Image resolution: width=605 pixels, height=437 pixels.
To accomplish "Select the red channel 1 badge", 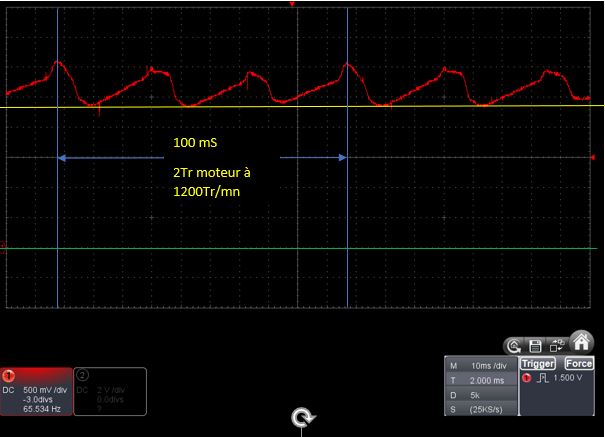I will (8, 376).
